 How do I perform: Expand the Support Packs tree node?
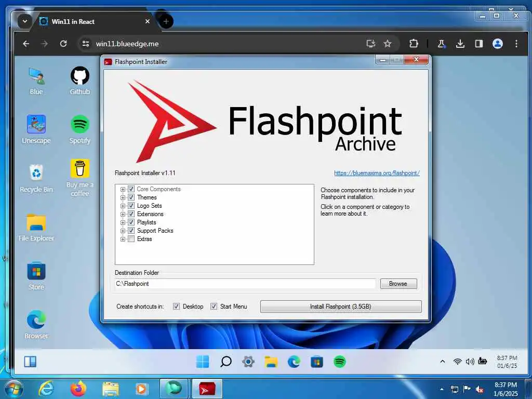coord(123,231)
